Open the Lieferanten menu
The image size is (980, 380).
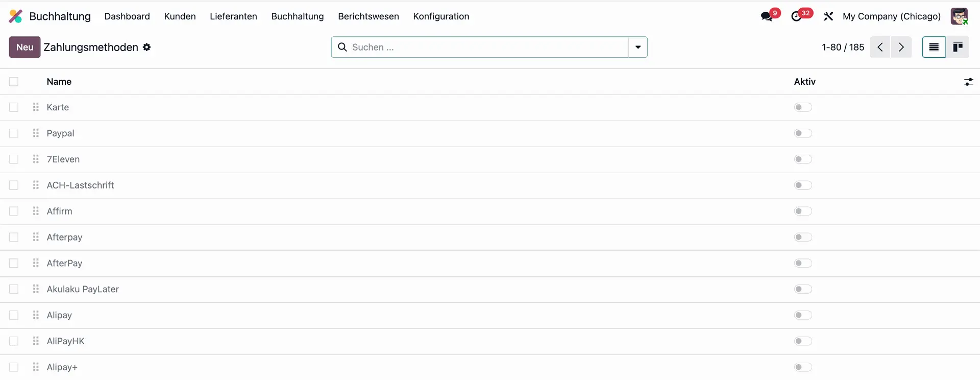(233, 16)
